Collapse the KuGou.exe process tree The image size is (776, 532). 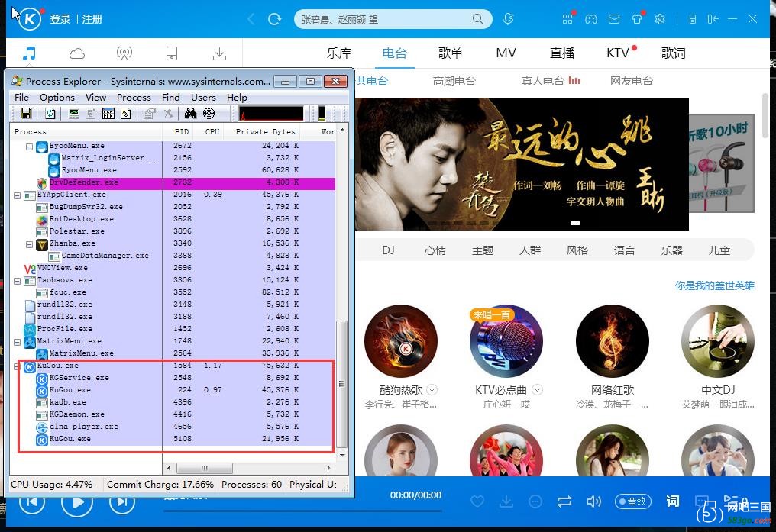[18, 366]
